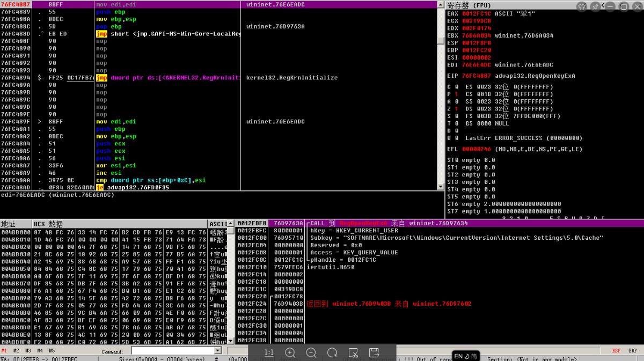Select the xor esi,esi instruction
This screenshot has width=644, height=361.
pos(116,166)
